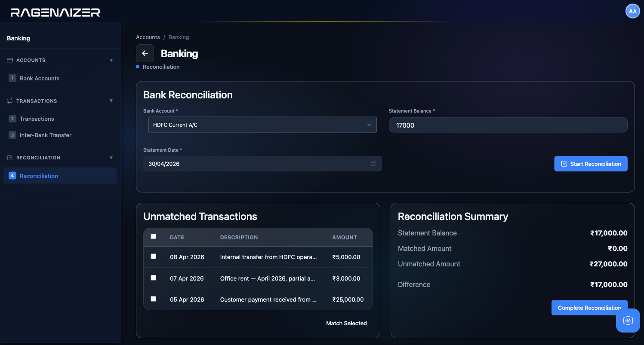Click the Accounts card icon in sidebar
Image resolution: width=644 pixels, height=345 pixels.
[x=10, y=60]
